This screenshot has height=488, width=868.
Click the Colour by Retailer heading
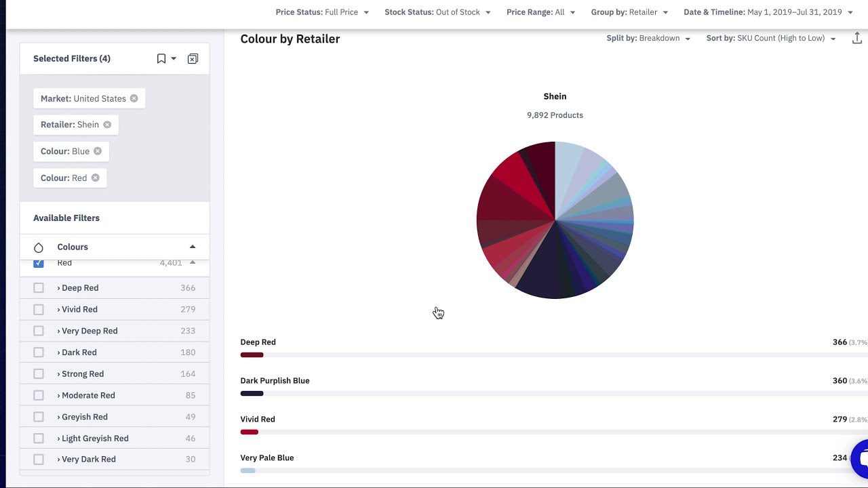click(x=290, y=39)
